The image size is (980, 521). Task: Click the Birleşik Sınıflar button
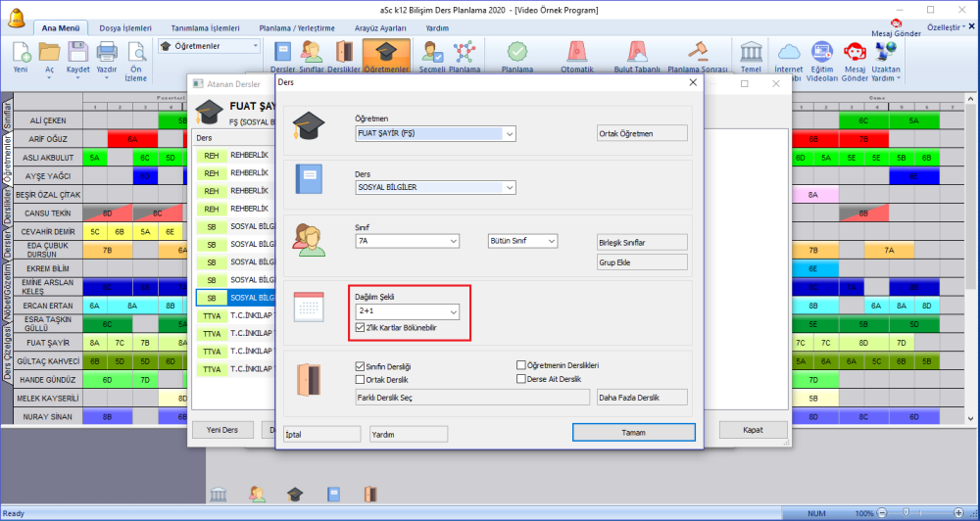642,243
